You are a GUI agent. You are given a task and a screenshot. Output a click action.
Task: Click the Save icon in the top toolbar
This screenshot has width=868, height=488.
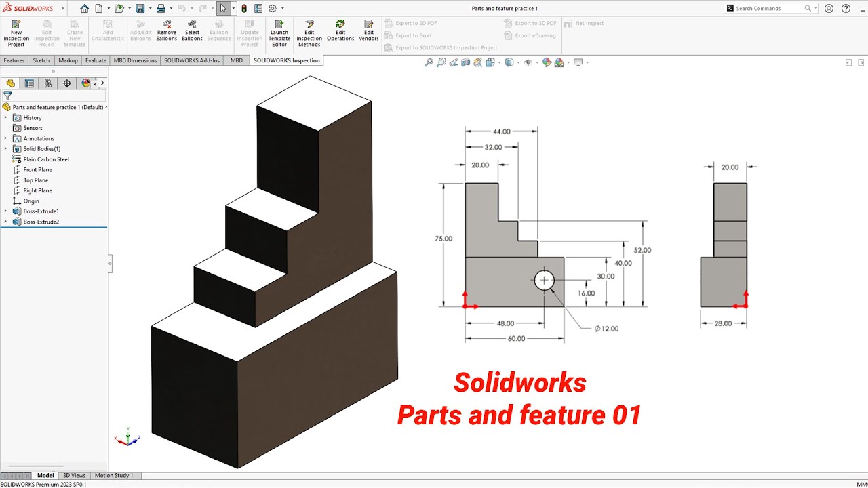[140, 9]
